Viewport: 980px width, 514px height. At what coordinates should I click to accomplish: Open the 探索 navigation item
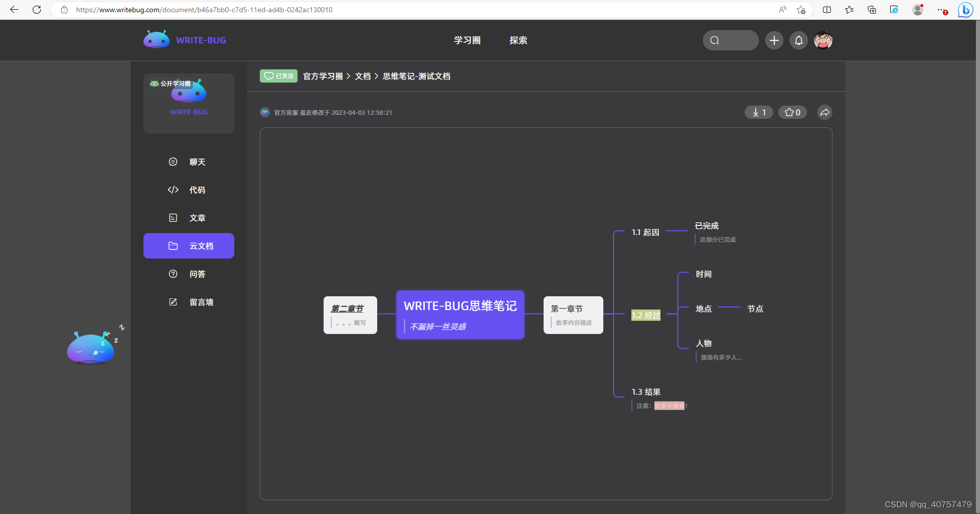tap(518, 40)
